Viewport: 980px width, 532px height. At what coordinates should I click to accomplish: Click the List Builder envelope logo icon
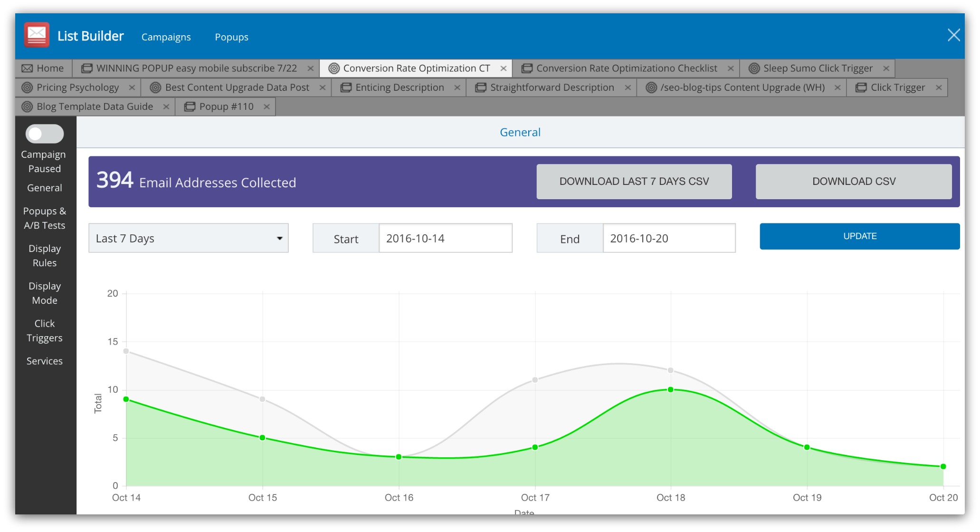(x=37, y=35)
